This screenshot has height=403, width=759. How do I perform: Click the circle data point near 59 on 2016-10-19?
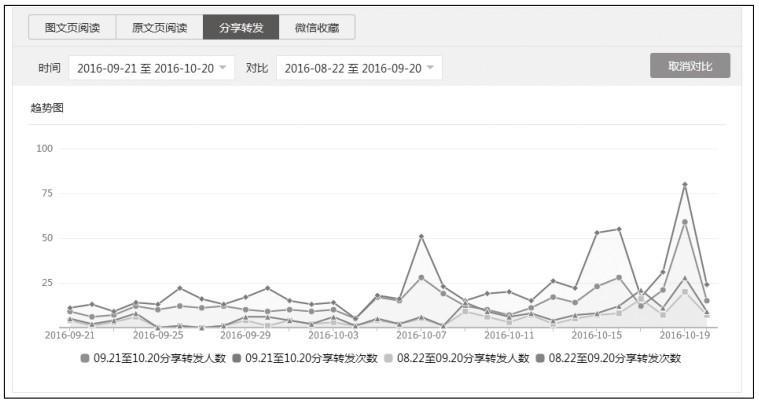click(x=684, y=222)
